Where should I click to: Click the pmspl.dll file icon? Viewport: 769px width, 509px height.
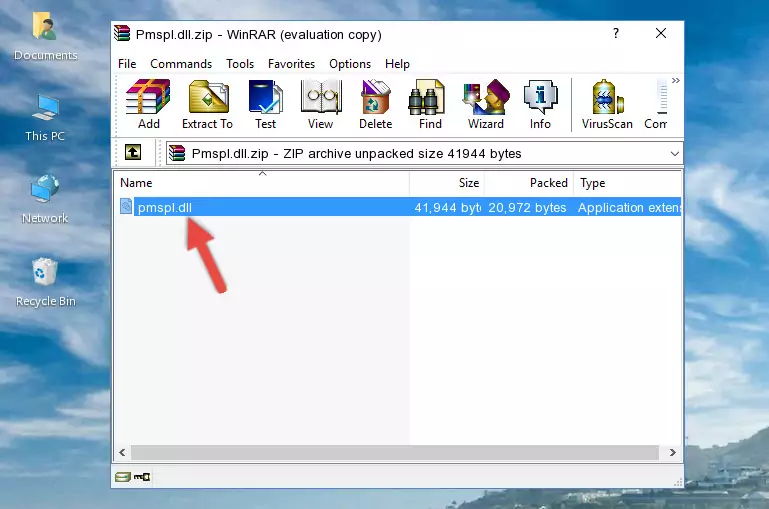[x=126, y=206]
